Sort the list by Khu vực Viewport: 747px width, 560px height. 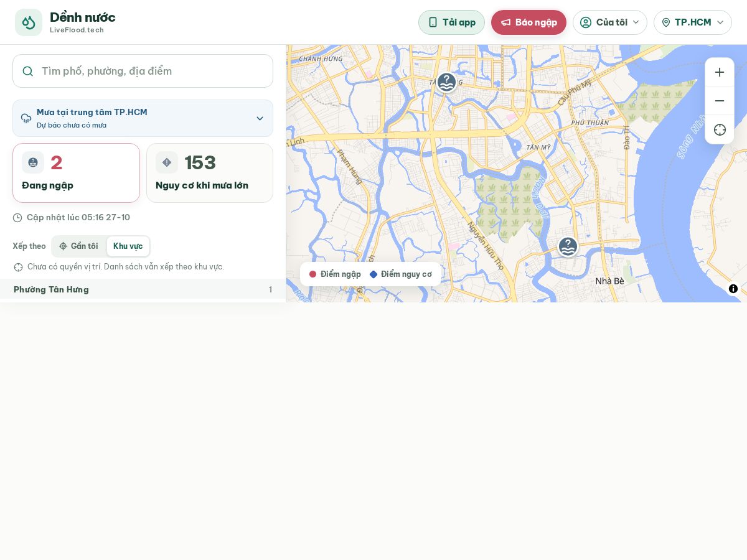click(x=128, y=246)
